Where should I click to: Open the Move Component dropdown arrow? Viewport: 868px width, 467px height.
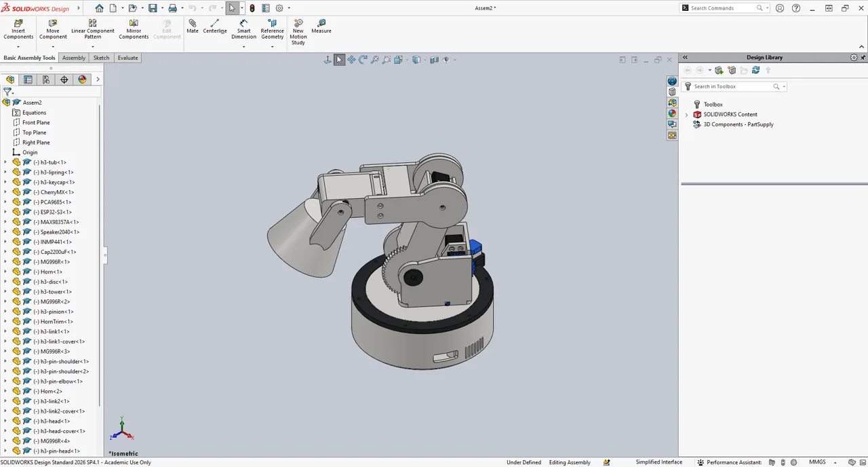tap(53, 46)
